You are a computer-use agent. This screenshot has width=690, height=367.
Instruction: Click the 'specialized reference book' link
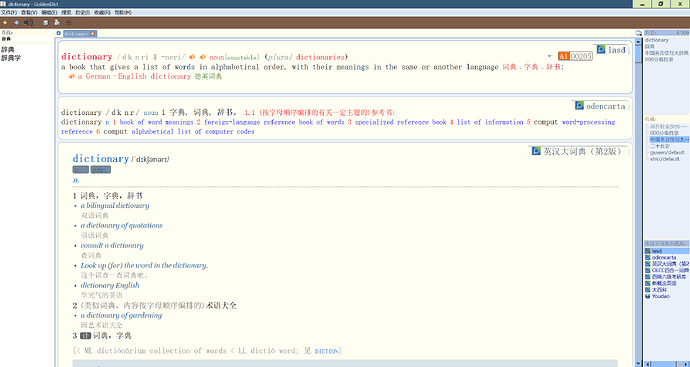400,122
